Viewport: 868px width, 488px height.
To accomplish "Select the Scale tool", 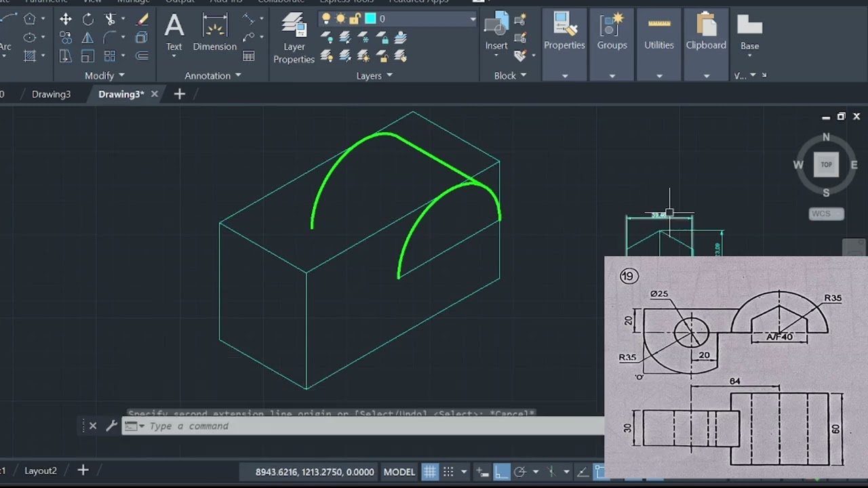I will click(x=87, y=56).
